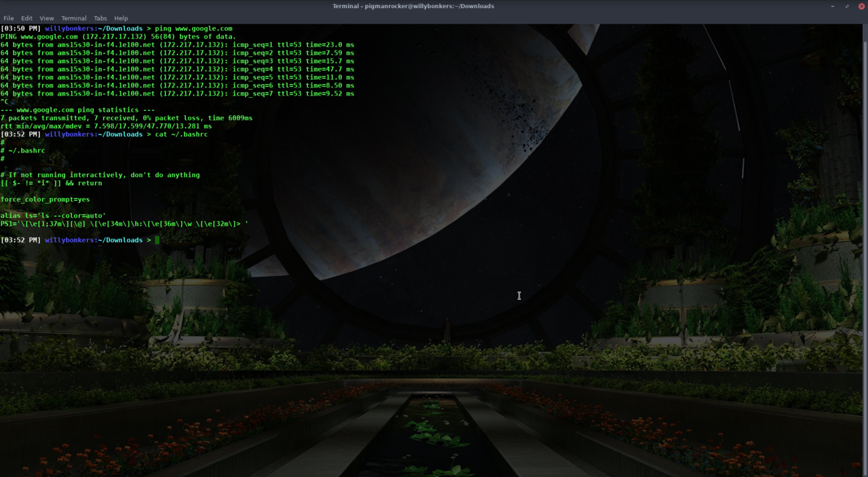Click the 'ping www.google.com' command text
Viewport: 868px width, 477px height.
tap(193, 28)
